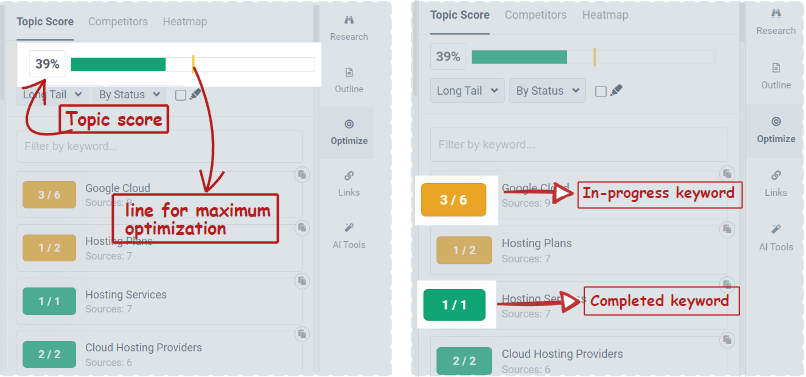Open the By Status dropdown in right panel

(x=547, y=91)
